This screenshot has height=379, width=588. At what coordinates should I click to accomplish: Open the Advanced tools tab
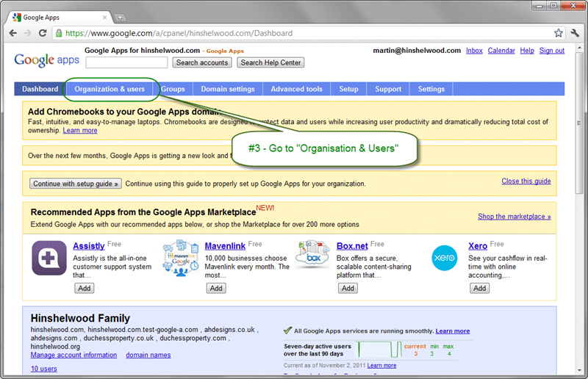point(297,89)
